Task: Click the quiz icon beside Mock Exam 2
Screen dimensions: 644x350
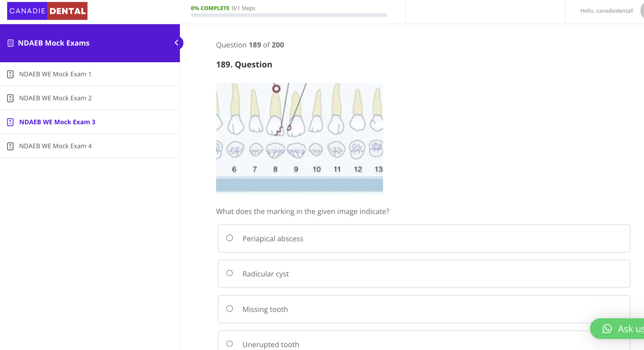Action: [x=10, y=98]
